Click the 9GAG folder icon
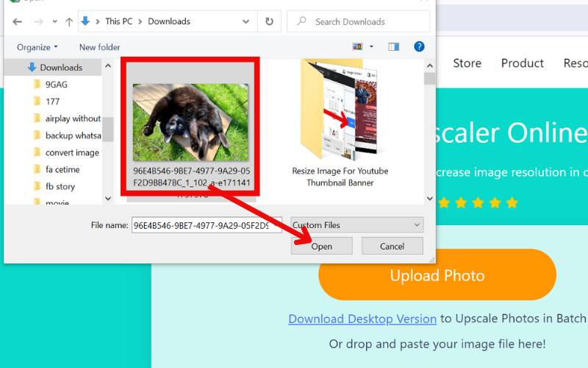This screenshot has width=588, height=368. click(37, 84)
